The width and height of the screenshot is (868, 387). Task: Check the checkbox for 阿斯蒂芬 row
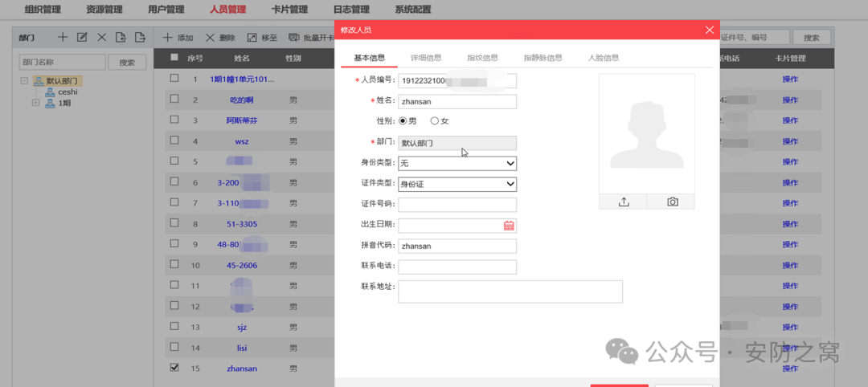point(174,119)
